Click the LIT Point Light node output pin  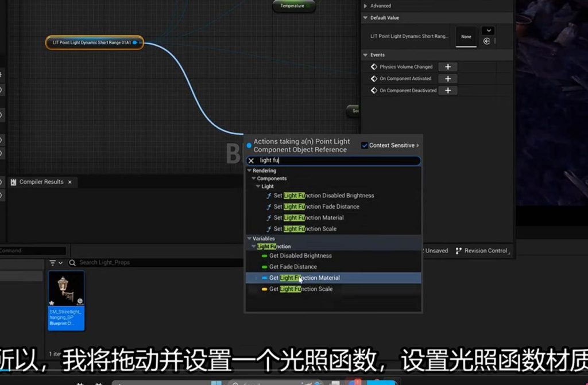click(x=135, y=42)
